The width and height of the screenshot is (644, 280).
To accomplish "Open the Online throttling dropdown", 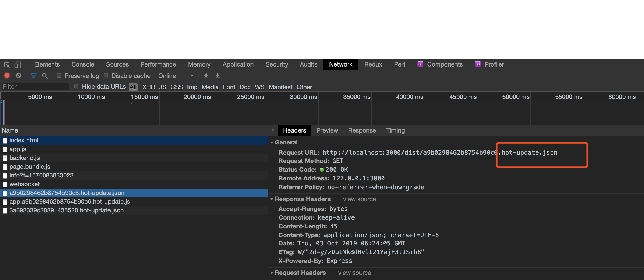I will [x=176, y=76].
